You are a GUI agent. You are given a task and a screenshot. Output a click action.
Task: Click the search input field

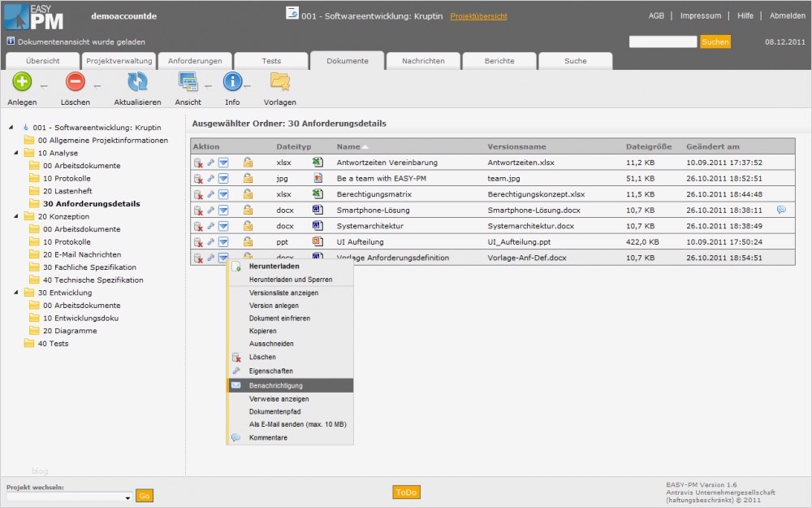[663, 41]
